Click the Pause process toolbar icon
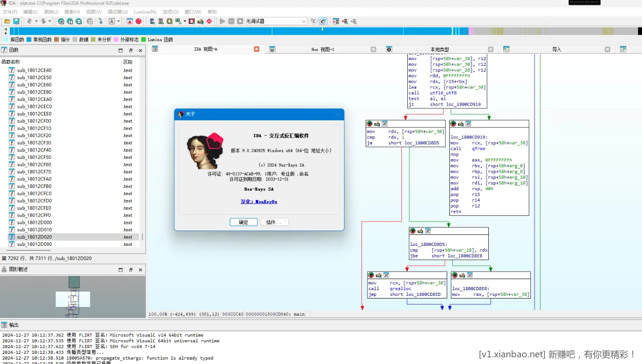This screenshot has height=364, width=642. [x=232, y=21]
